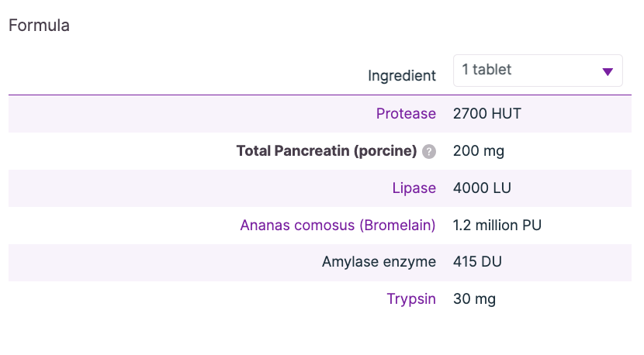
Task: Click the Amylase enzyme label
Action: tap(379, 262)
